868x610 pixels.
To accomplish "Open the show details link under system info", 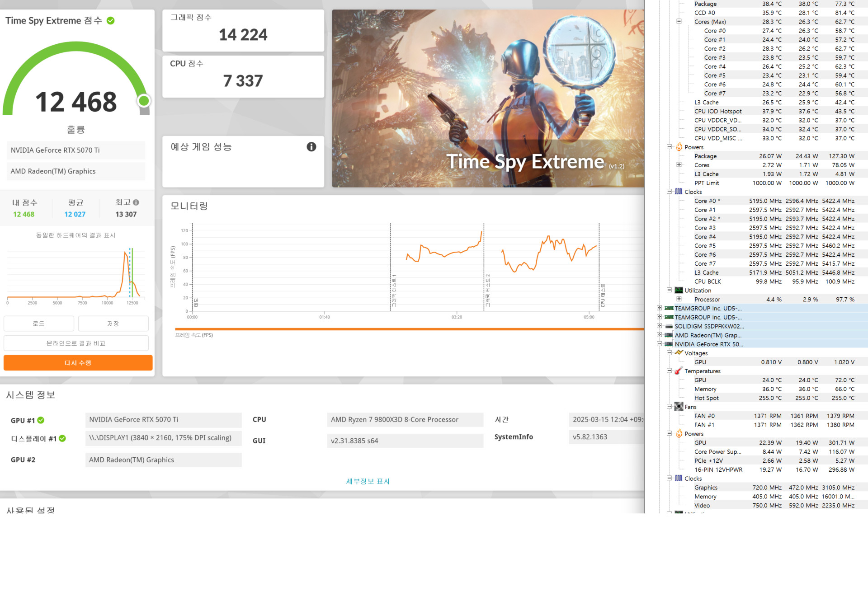I will coord(368,481).
